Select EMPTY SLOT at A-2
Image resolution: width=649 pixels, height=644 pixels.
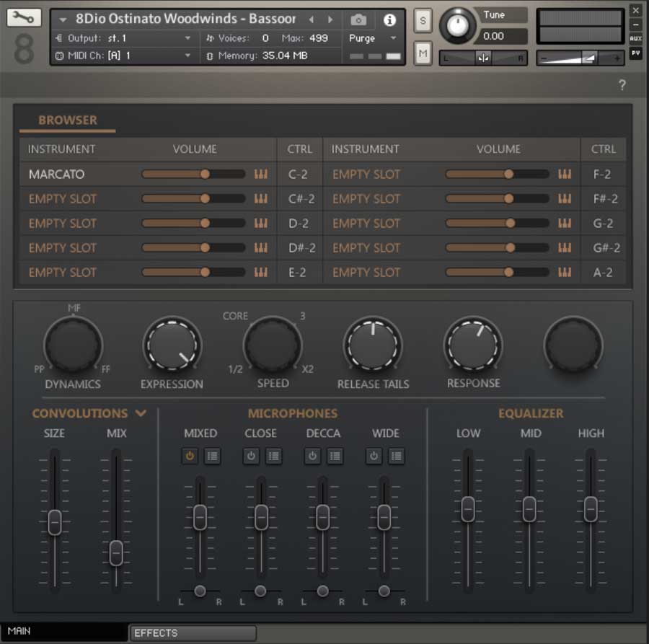click(366, 273)
